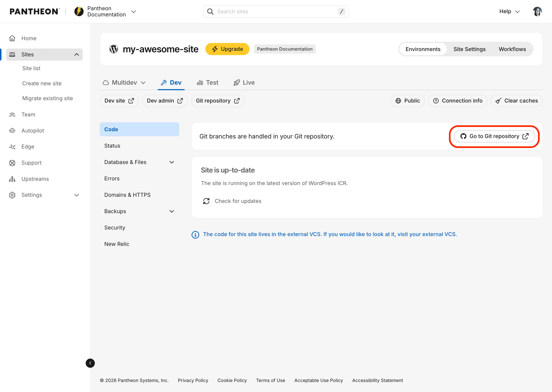
Task: Select the Status section
Action: pyautogui.click(x=139, y=146)
